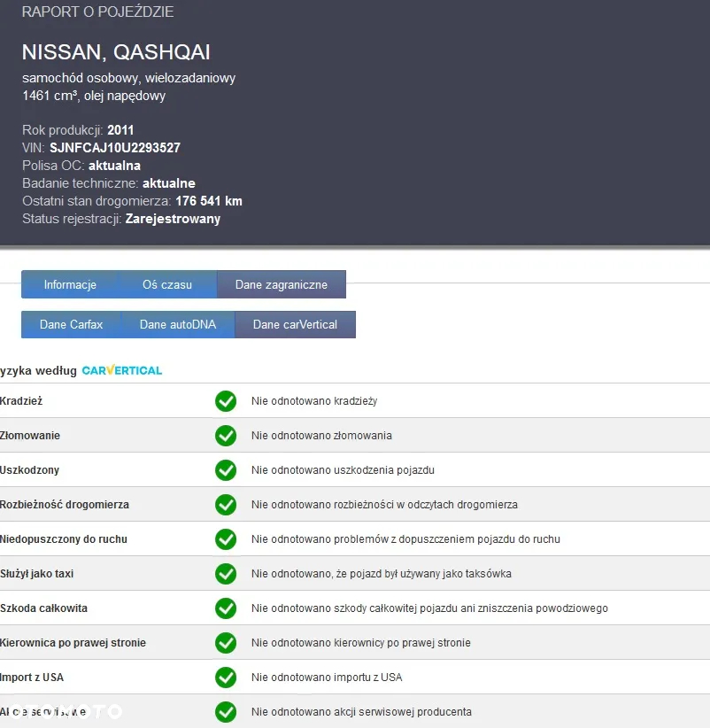Click Kierownica po prawej stronie label
This screenshot has height=728, width=710.
pos(73,643)
